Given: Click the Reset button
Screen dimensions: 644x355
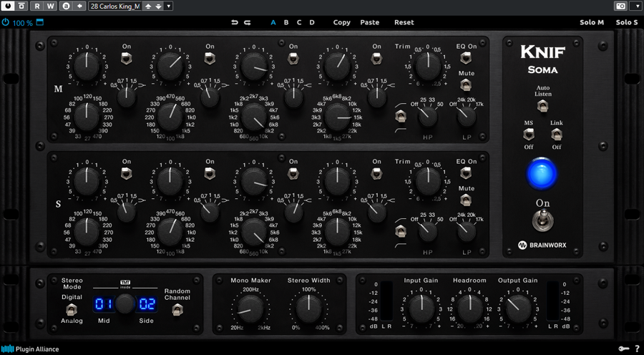Looking at the screenshot, I should coord(404,23).
